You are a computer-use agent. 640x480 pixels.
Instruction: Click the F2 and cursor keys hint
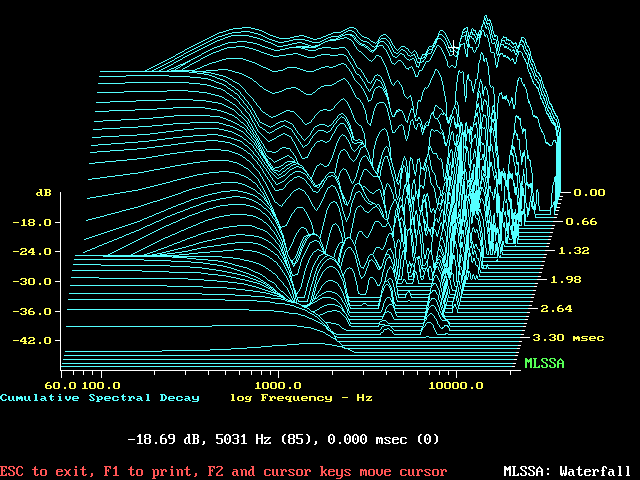coord(327,471)
